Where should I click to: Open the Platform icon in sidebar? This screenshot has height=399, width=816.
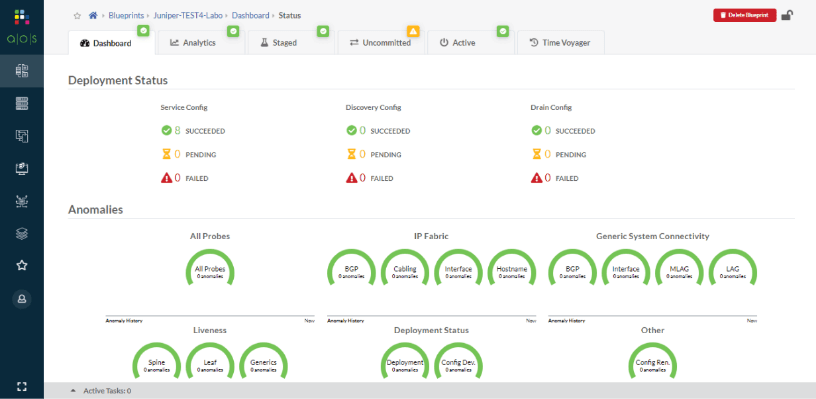(x=22, y=233)
